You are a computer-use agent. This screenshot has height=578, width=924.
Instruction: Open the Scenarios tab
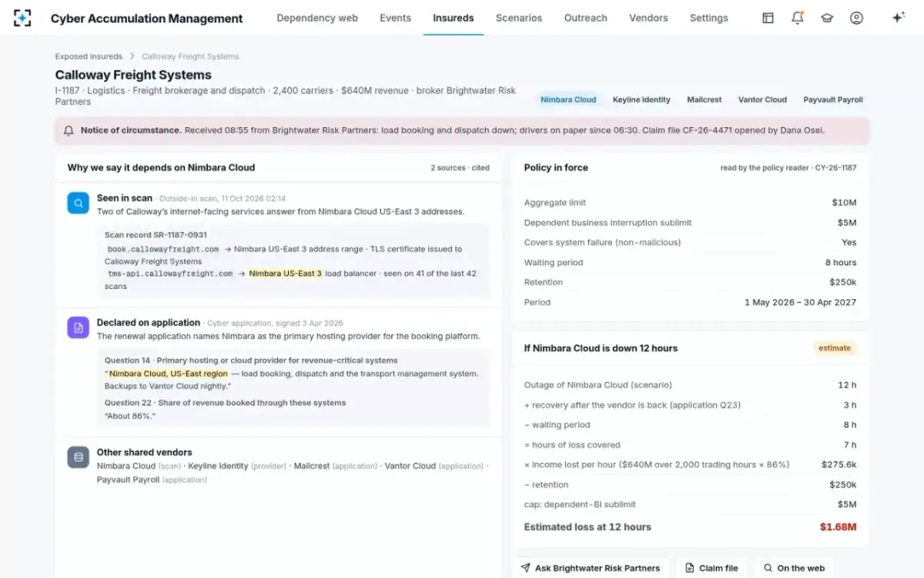(x=519, y=18)
